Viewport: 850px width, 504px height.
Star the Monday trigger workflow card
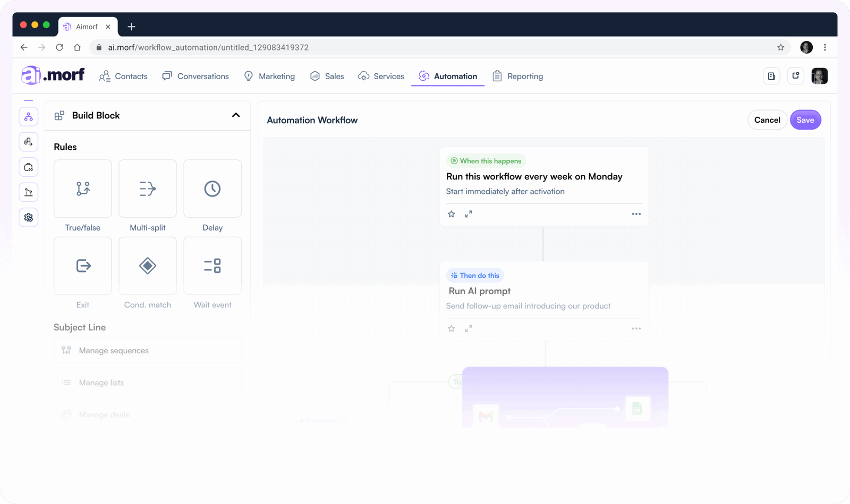[x=452, y=214]
